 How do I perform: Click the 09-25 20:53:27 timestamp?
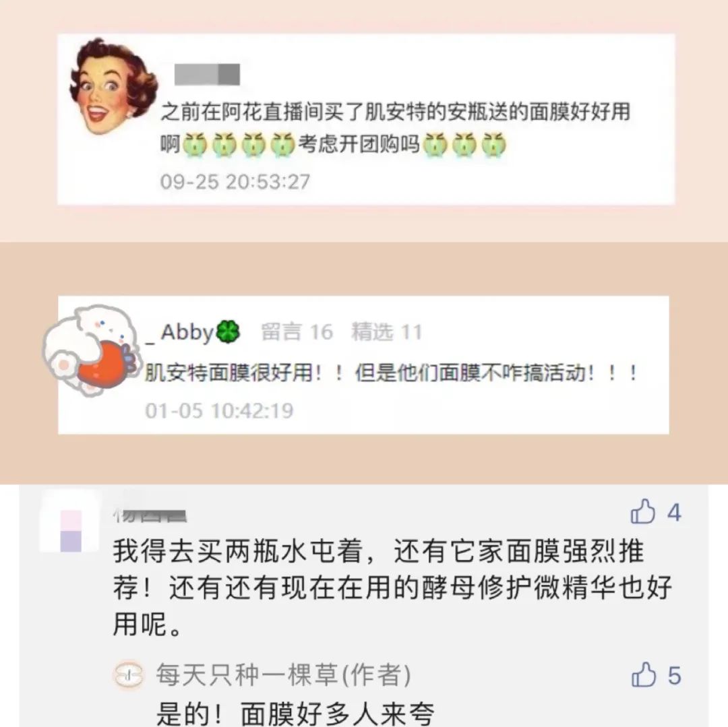coord(235,181)
